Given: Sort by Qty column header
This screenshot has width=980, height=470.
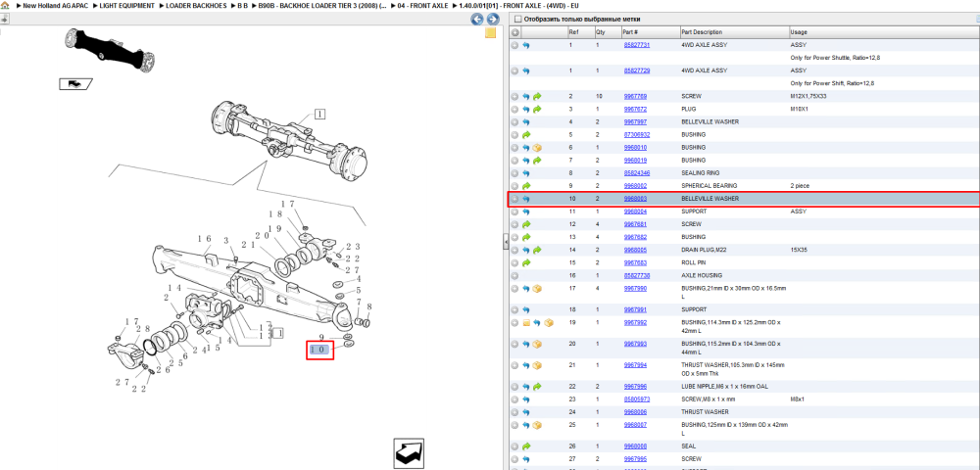Looking at the screenshot, I should point(607,32).
